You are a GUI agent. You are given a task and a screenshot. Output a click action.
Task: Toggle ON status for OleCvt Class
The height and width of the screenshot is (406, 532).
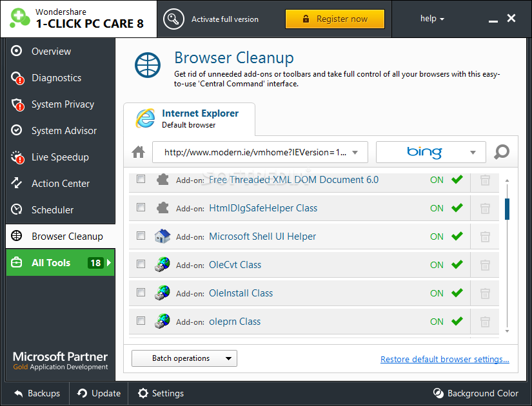pyautogui.click(x=446, y=265)
